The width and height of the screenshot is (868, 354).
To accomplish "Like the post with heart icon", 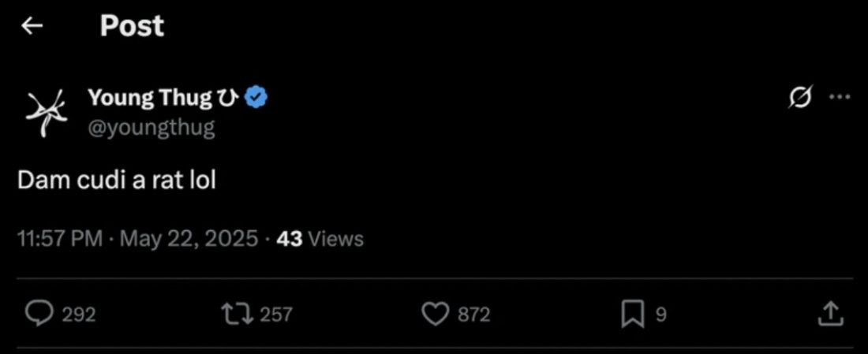I will [x=437, y=315].
